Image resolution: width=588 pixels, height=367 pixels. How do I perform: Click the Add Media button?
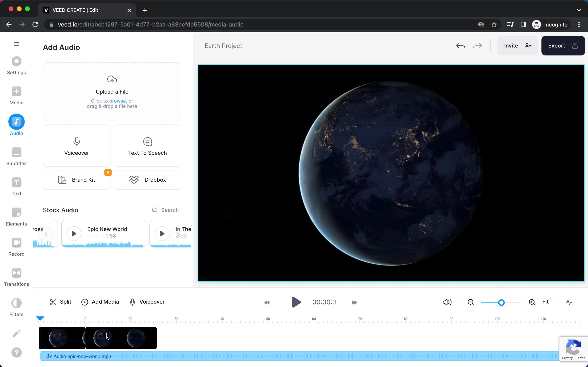[100, 302]
